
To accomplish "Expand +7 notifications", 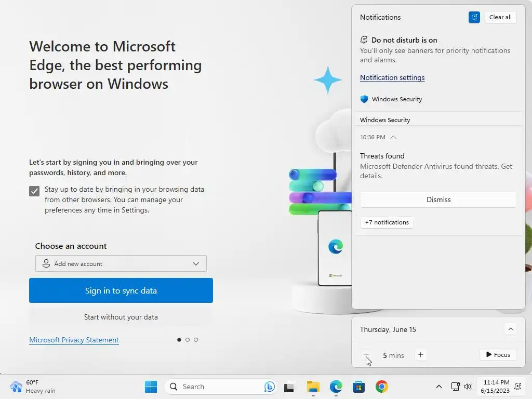I will point(387,222).
